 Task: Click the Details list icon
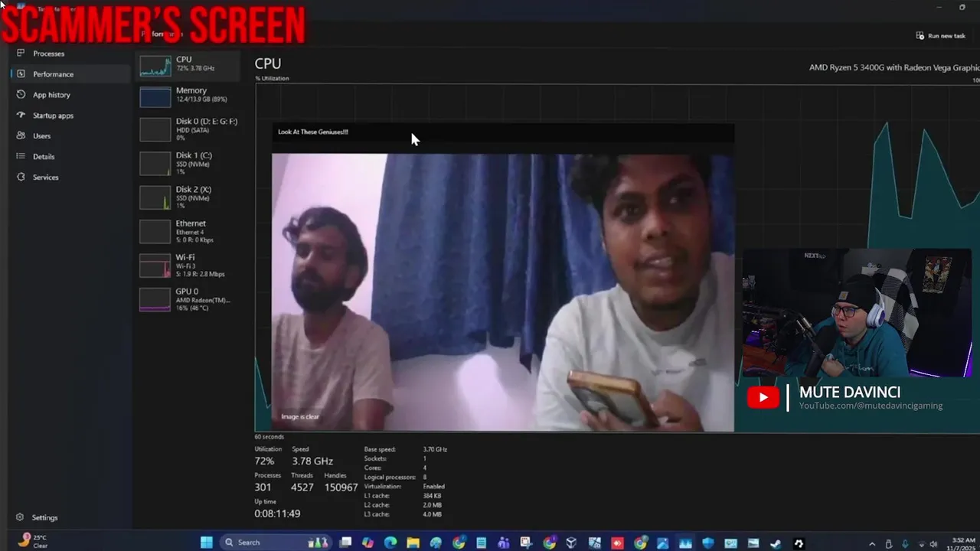pyautogui.click(x=20, y=156)
